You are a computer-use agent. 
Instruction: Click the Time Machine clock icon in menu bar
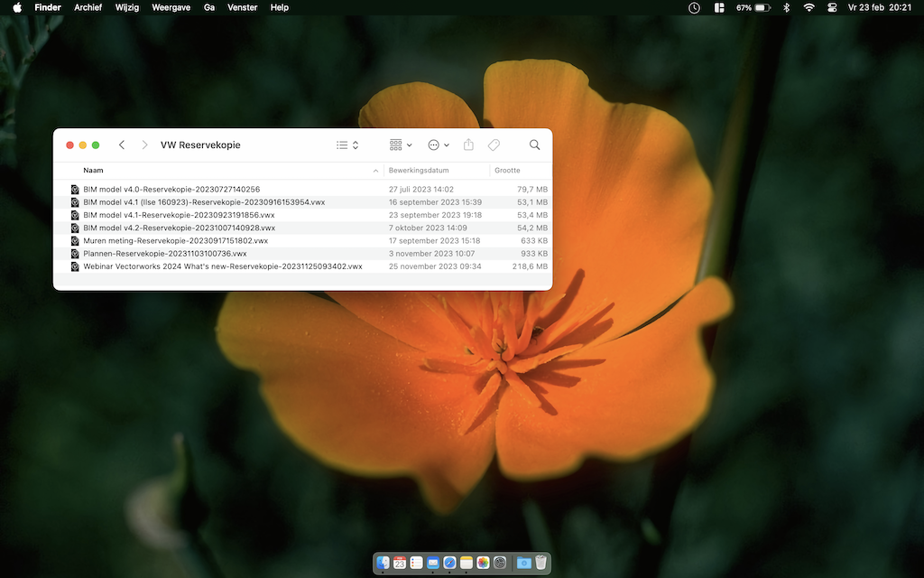(694, 7)
